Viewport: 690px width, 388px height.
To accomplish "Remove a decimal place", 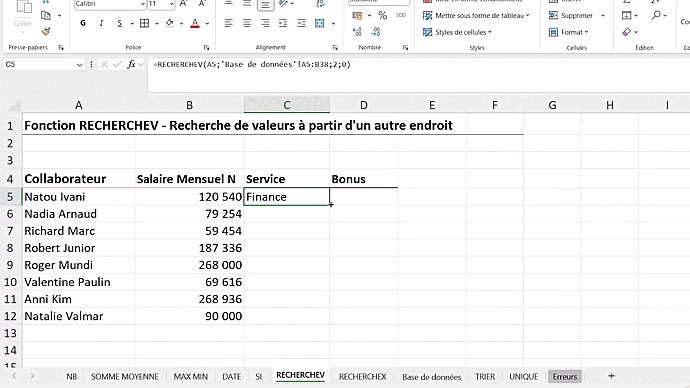I will coord(375,32).
